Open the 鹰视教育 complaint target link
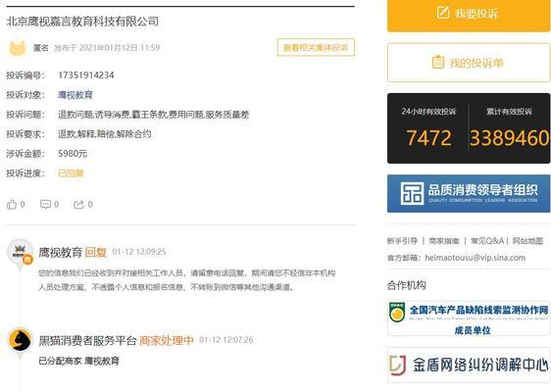 click(x=75, y=95)
